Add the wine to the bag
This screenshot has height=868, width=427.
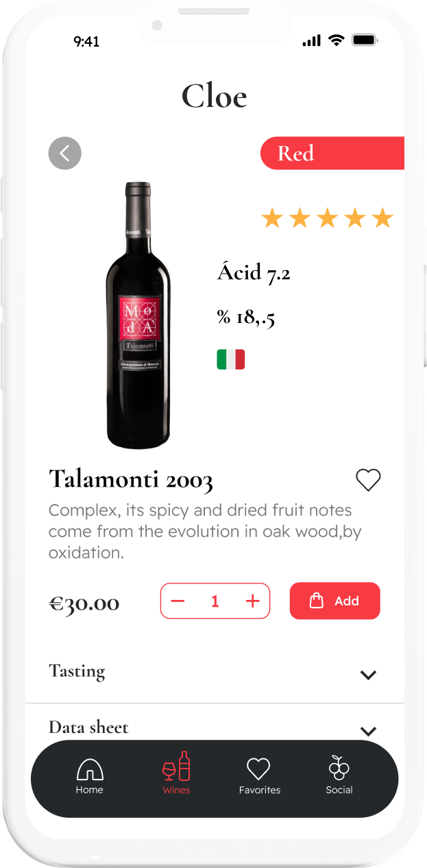[x=334, y=601]
